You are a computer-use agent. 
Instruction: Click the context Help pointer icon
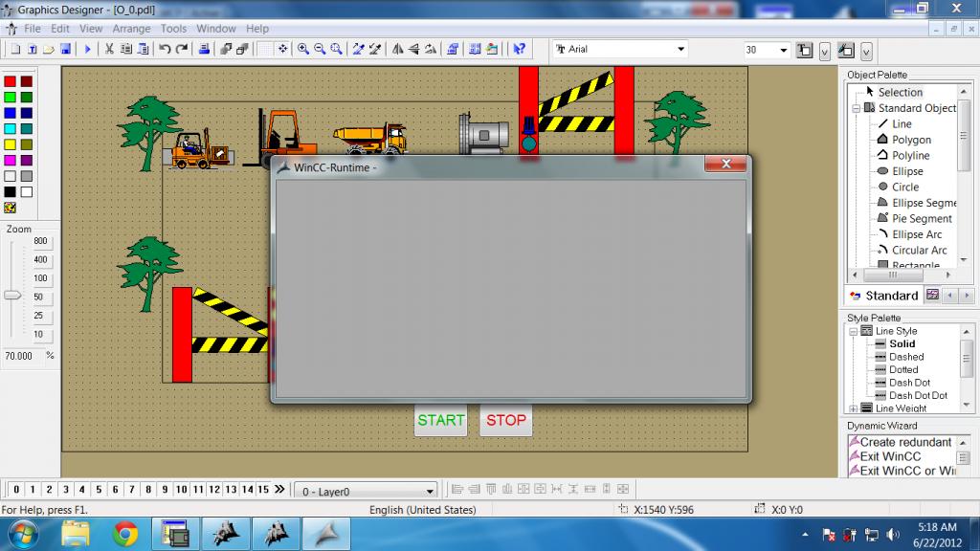[520, 50]
